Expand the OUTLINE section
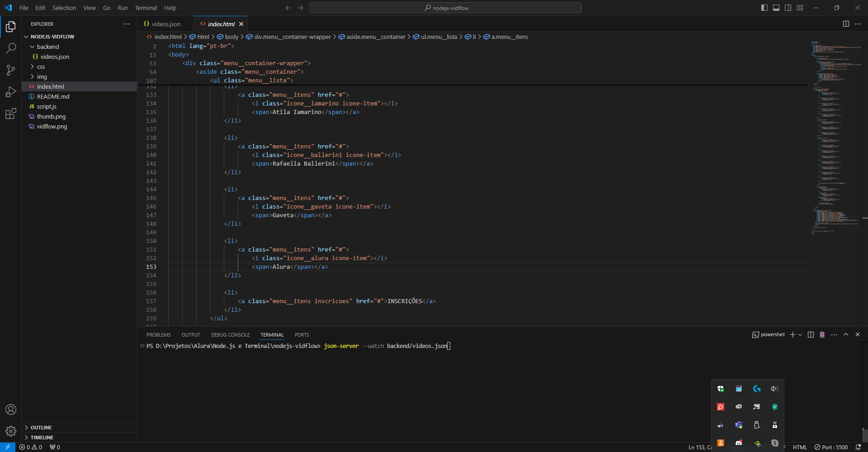868x452 pixels. 80,428
